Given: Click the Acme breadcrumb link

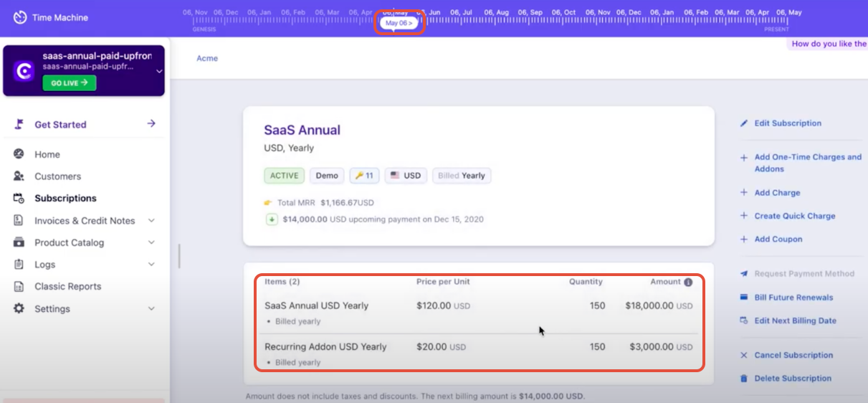Looking at the screenshot, I should (x=207, y=58).
